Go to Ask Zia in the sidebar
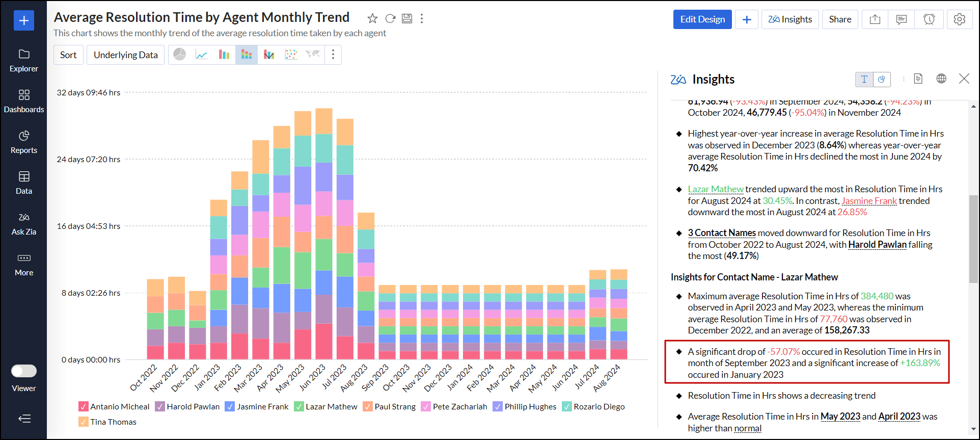The height and width of the screenshot is (440, 980). (x=24, y=223)
